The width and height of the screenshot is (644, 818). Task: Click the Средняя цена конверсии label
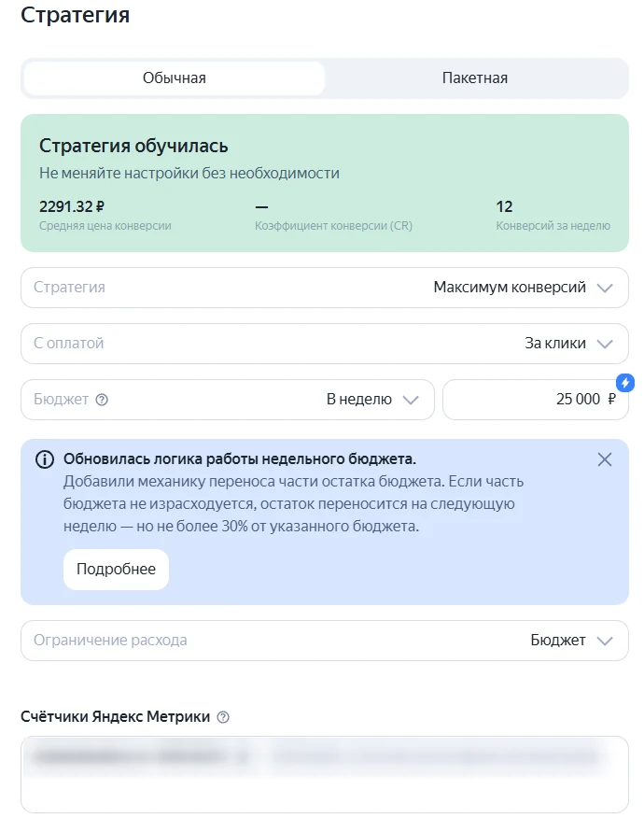click(105, 226)
